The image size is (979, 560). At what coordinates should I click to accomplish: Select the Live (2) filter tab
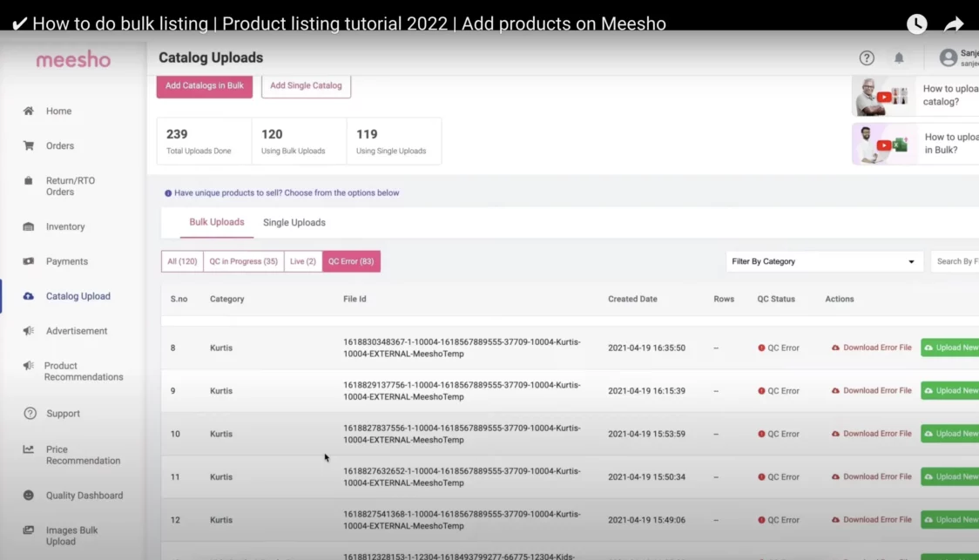[x=303, y=261]
